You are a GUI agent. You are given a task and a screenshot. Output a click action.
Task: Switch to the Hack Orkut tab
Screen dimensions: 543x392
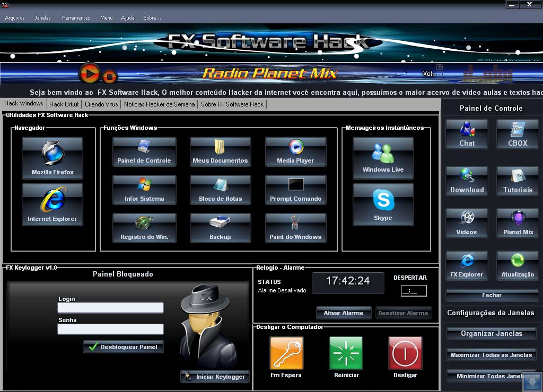coord(63,104)
